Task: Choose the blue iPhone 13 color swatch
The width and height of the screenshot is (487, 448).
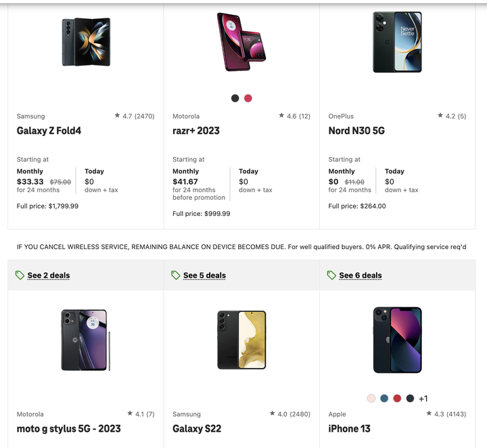Action: coord(384,399)
